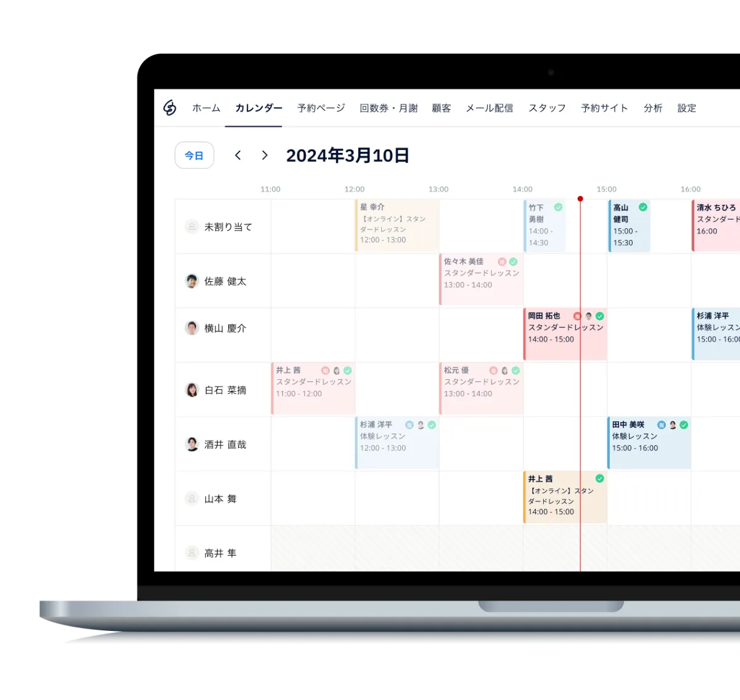Open 岡田 拓也 14:00 booking
This screenshot has width=740, height=700.
(x=565, y=334)
